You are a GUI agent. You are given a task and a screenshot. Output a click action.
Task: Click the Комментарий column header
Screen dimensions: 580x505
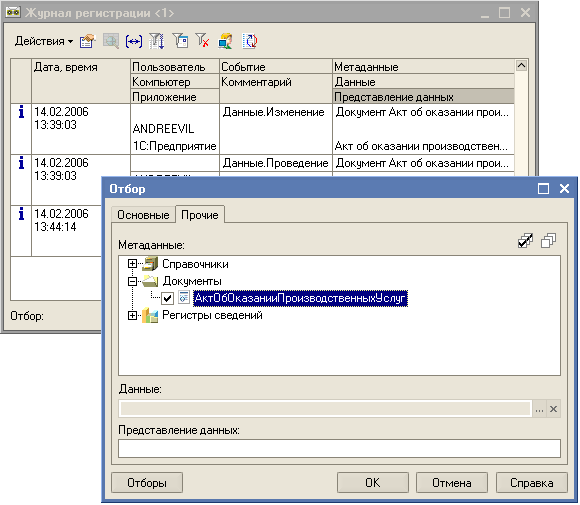276,89
